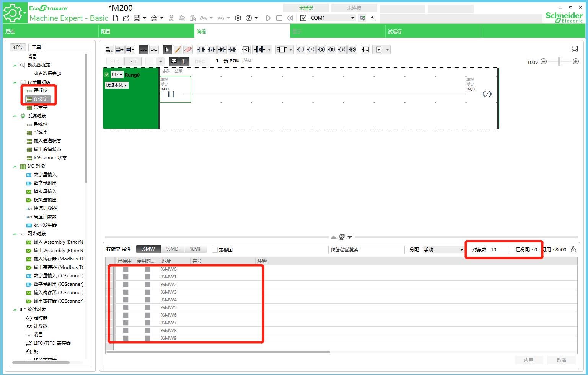Toggle the 已使用 box for %MW0

[x=125, y=269]
